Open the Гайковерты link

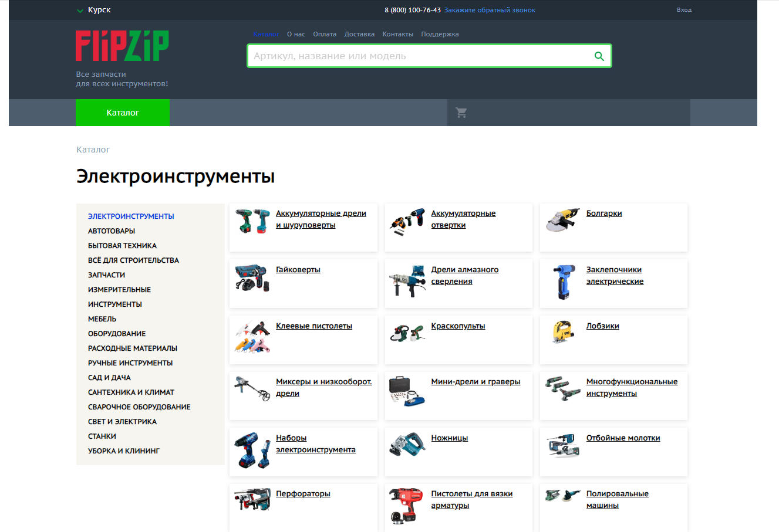coord(298,270)
